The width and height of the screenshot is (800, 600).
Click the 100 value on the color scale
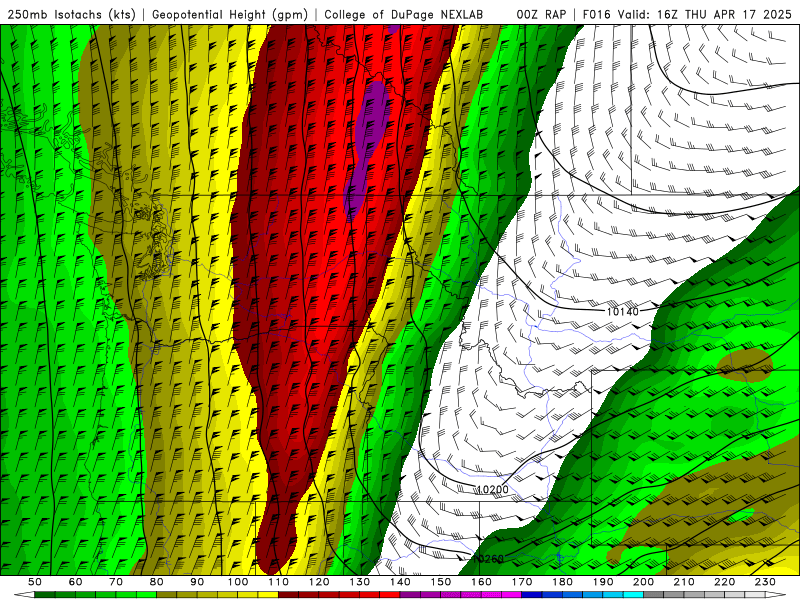tap(238, 582)
